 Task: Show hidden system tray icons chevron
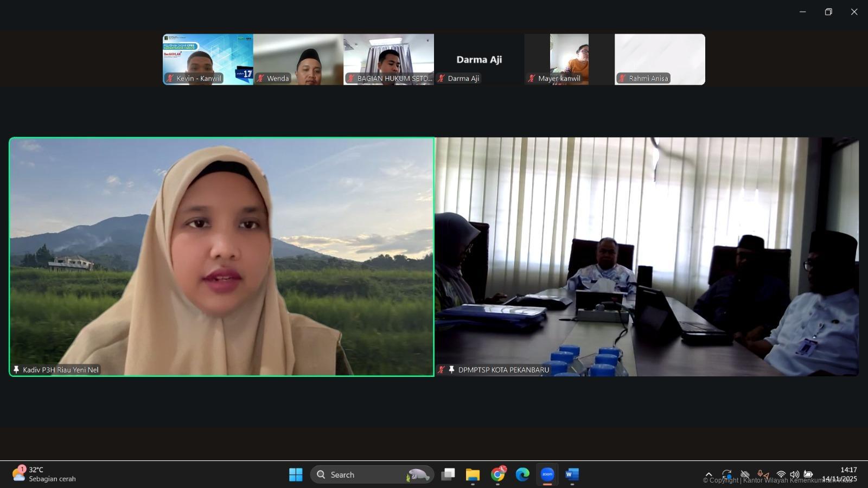click(x=709, y=474)
